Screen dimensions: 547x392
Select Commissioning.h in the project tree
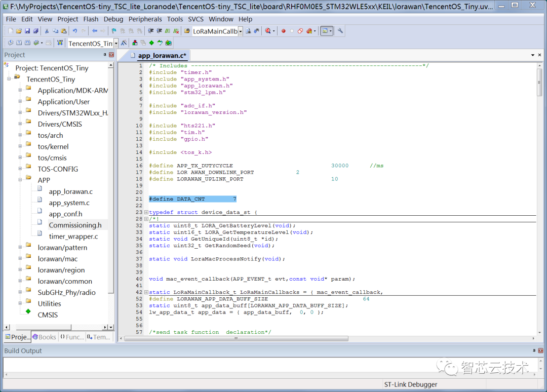pos(75,225)
